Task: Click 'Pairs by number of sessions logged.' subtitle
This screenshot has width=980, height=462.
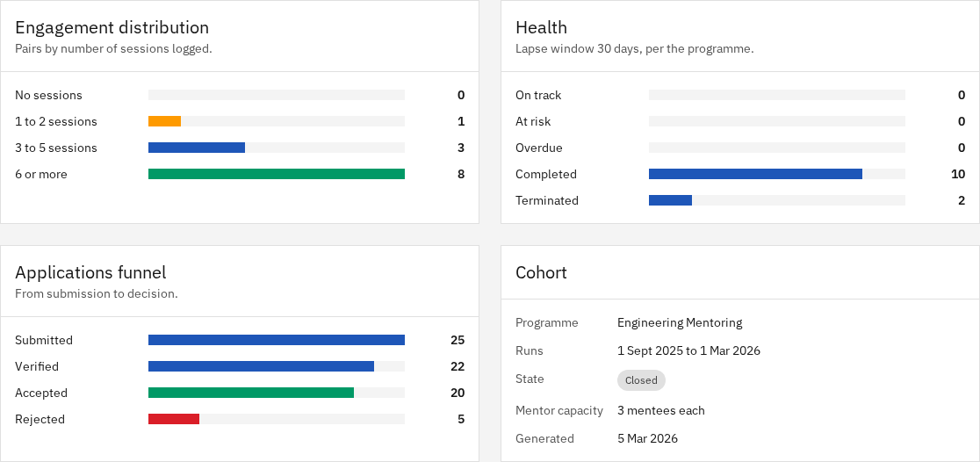Action: [x=114, y=49]
